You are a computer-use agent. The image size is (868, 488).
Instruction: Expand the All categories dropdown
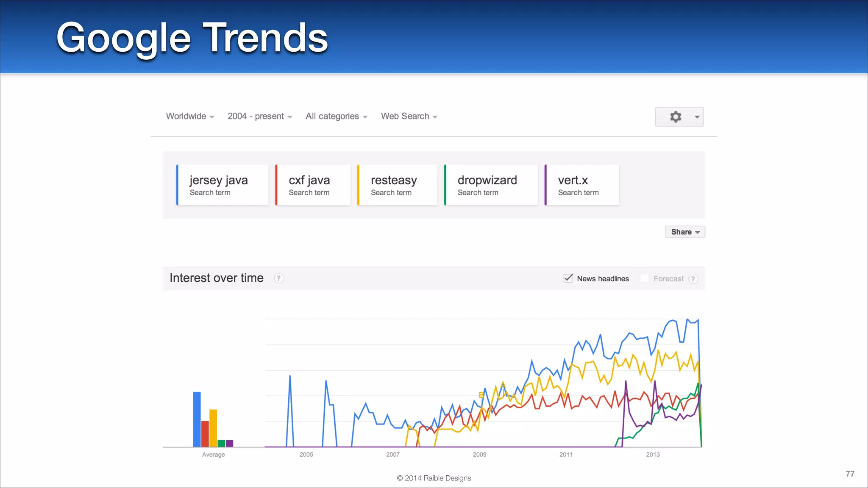point(337,116)
